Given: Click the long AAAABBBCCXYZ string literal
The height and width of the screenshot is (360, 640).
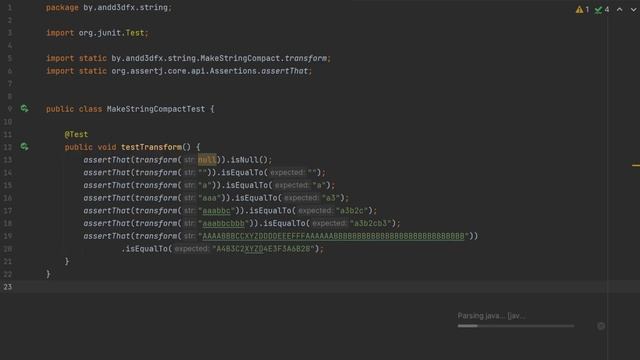Looking at the screenshot, I should pyautogui.click(x=333, y=236).
